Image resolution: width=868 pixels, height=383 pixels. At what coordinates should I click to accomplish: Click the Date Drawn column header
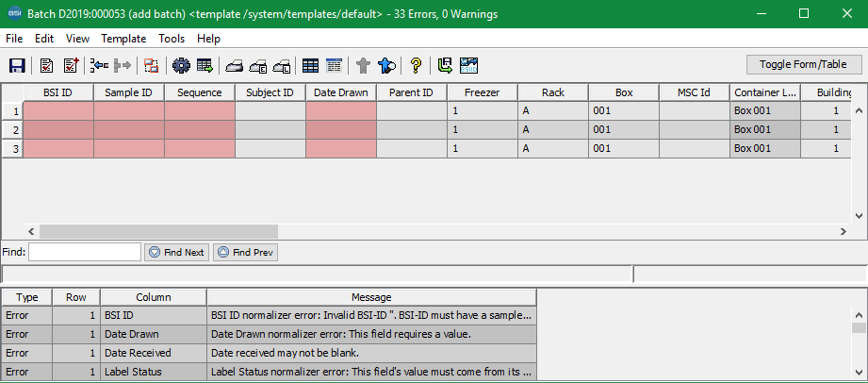click(341, 92)
